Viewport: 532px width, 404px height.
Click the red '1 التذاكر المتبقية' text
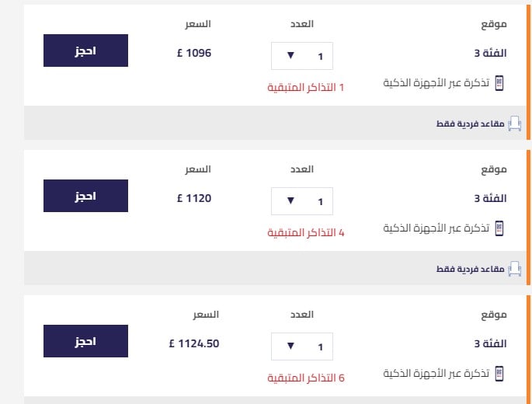pyautogui.click(x=306, y=88)
